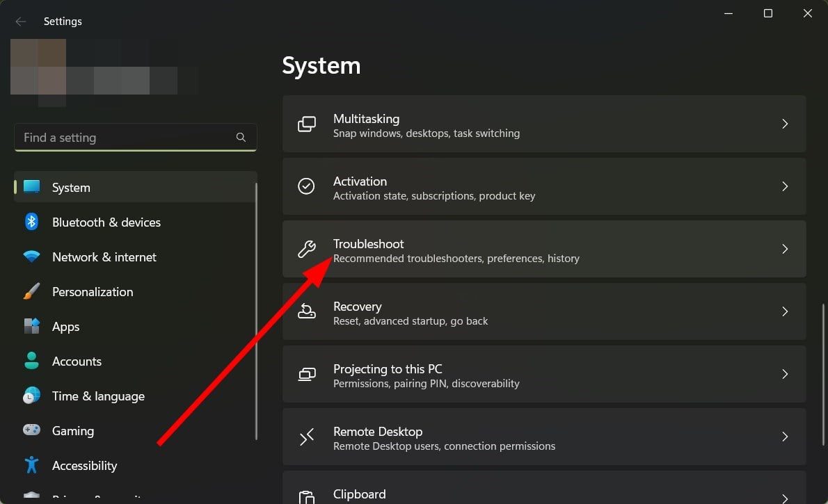Click the back arrow button
Screen dimensions: 828x504
21,21
